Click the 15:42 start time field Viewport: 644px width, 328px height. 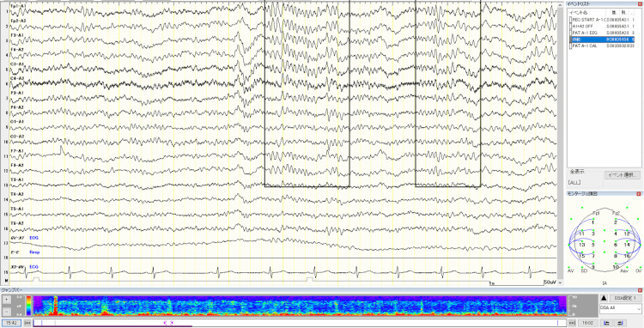[11, 323]
